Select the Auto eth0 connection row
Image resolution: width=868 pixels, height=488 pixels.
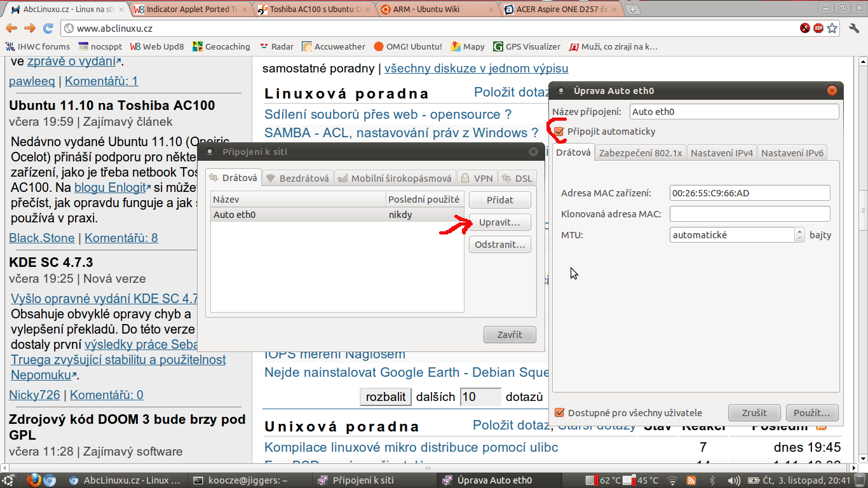click(299, 215)
